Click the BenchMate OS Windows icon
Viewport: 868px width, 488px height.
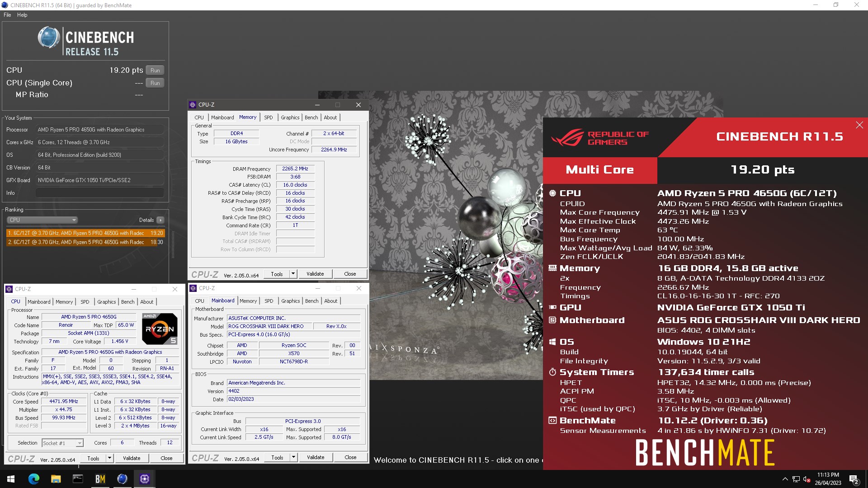552,342
